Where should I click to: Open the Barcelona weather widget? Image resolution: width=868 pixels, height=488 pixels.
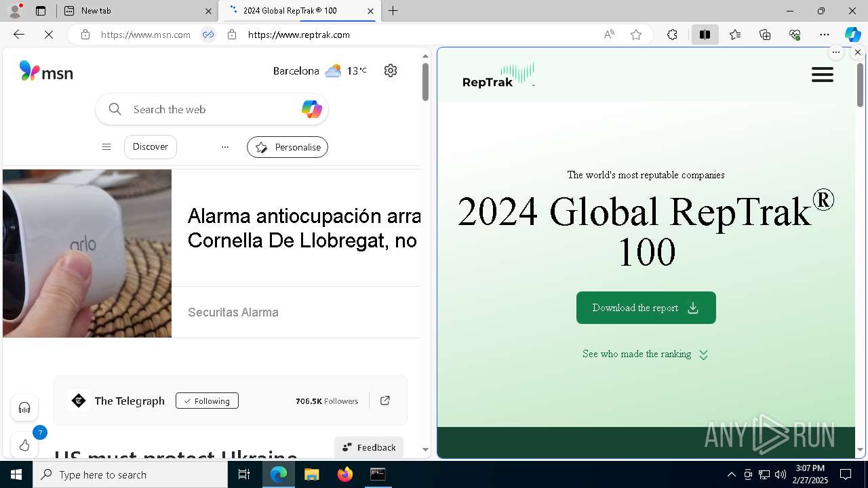pyautogui.click(x=319, y=70)
